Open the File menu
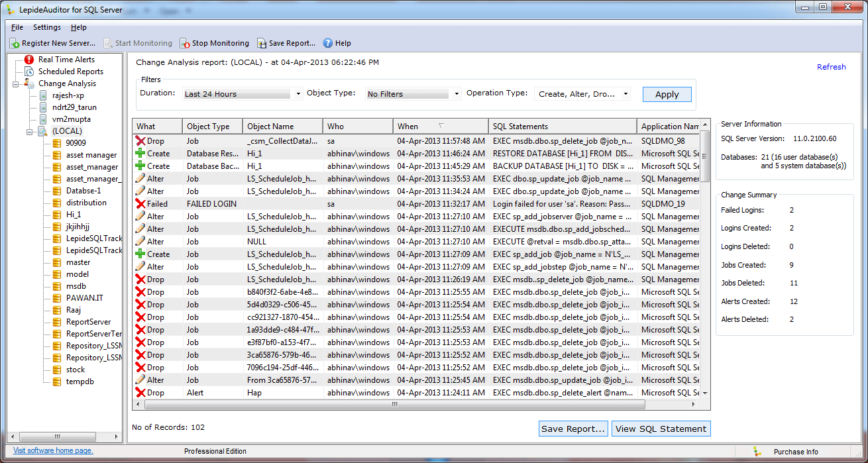 click(17, 27)
